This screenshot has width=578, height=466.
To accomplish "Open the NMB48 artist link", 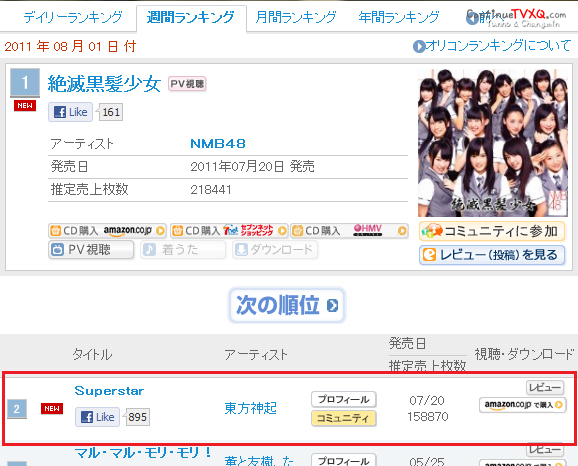I will [218, 143].
